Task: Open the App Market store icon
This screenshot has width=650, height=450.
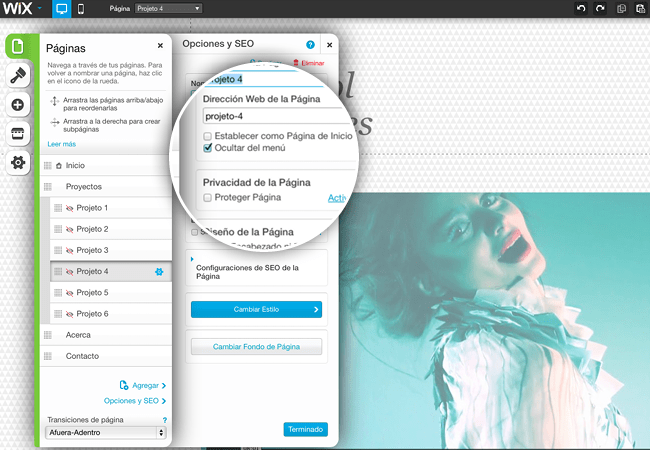Action: pos(18,133)
